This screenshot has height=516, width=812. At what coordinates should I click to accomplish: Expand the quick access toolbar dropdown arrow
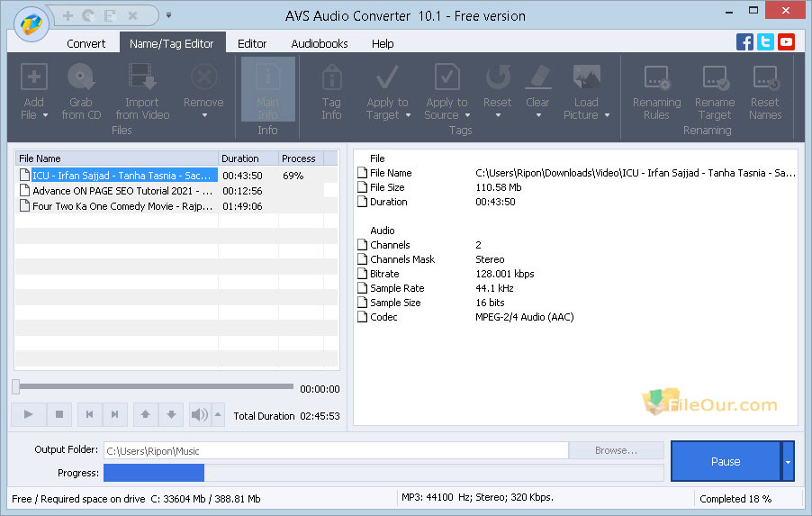pyautogui.click(x=169, y=15)
